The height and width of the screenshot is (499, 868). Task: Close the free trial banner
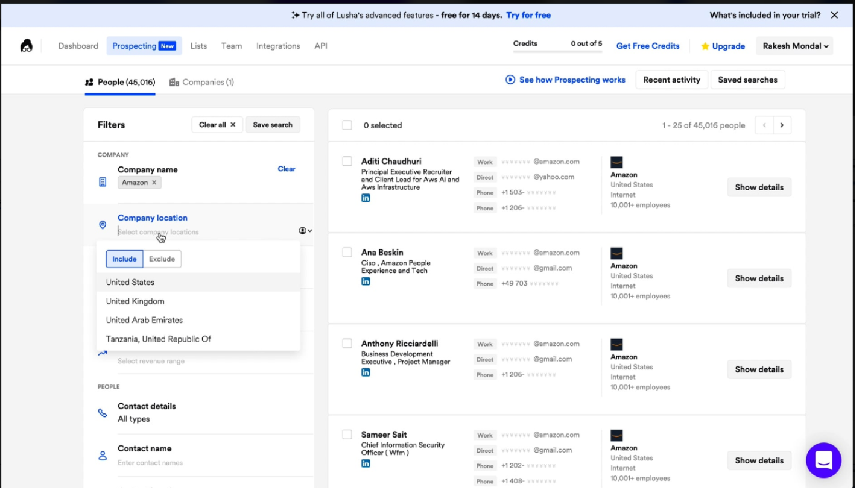click(x=834, y=15)
